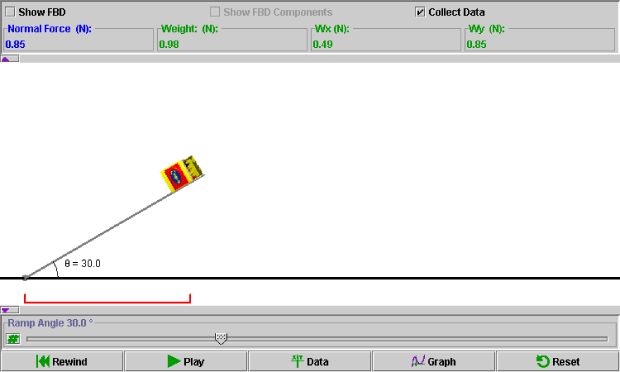Rewind the simulation

coord(62,361)
